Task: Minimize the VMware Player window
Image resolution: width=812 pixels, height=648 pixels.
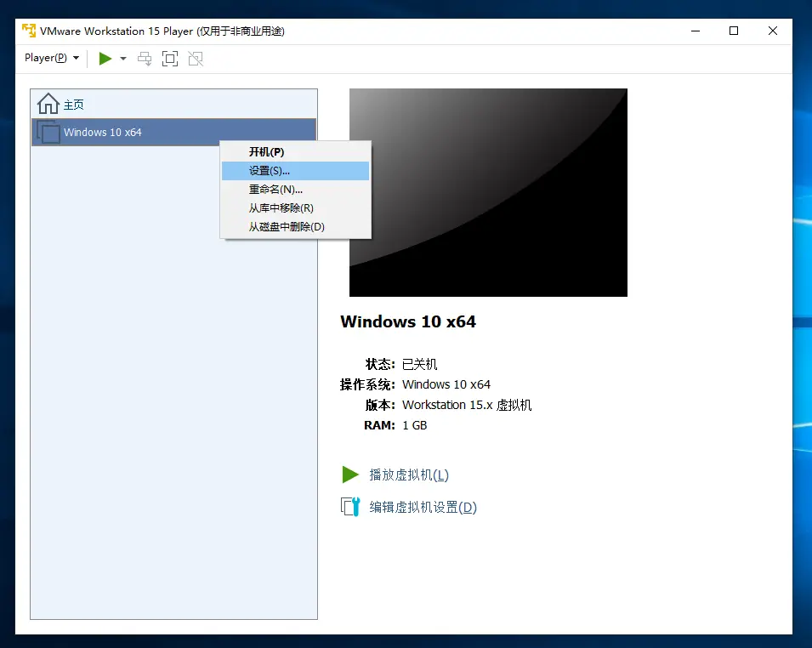Action: tap(696, 31)
